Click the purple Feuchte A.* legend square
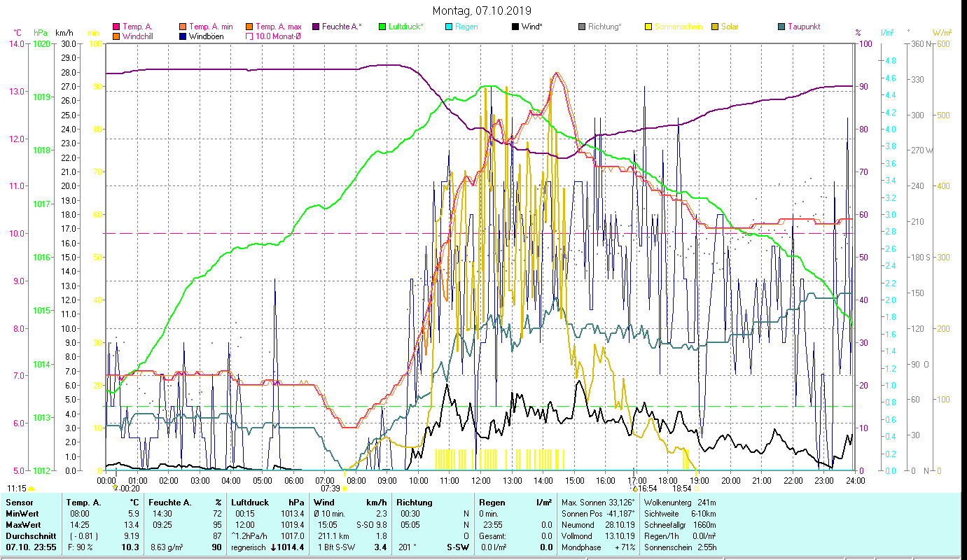This screenshot has height=560, width=967. tap(316, 27)
